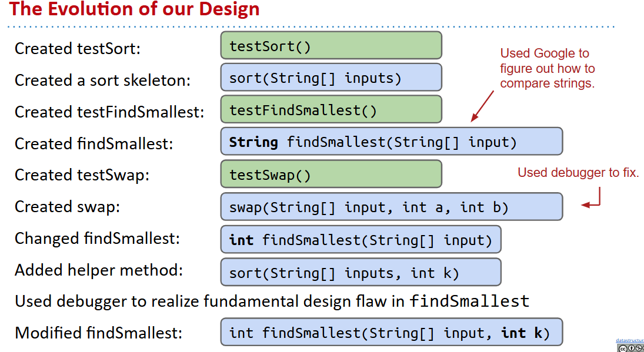Select the sort(String[] inputs, int k) box
644x352 pixels.
(x=361, y=272)
